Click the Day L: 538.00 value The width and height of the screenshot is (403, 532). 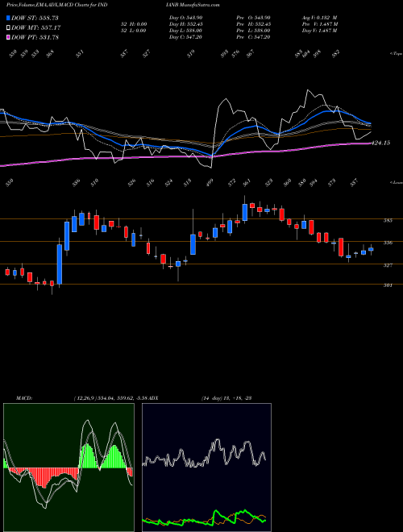point(185,31)
